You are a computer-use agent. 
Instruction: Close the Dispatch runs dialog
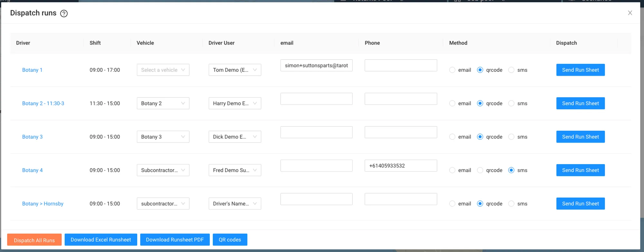coord(630,13)
